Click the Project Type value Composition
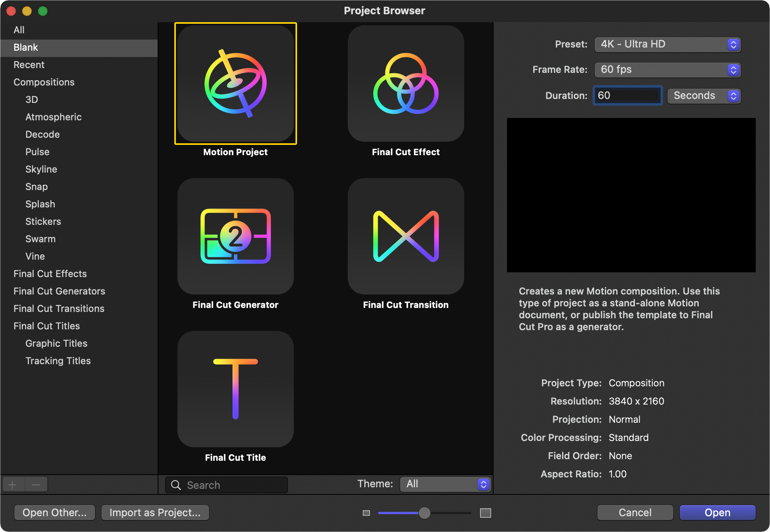The height and width of the screenshot is (532, 770). coord(637,383)
